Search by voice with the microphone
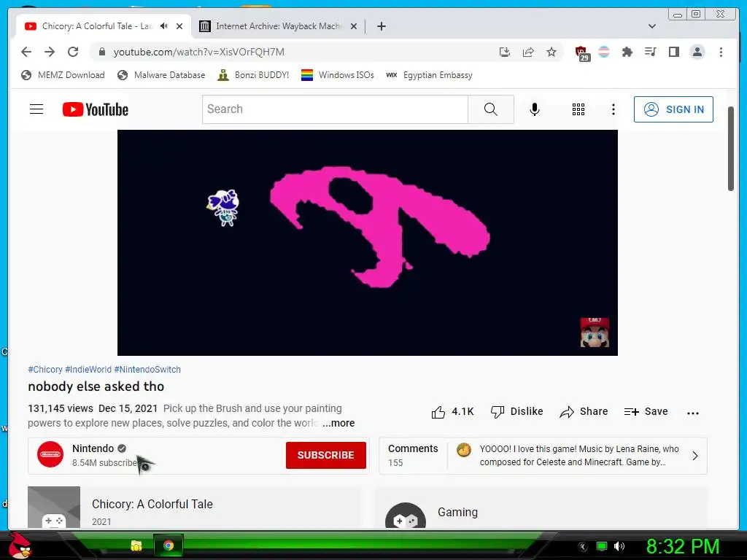 tap(535, 109)
